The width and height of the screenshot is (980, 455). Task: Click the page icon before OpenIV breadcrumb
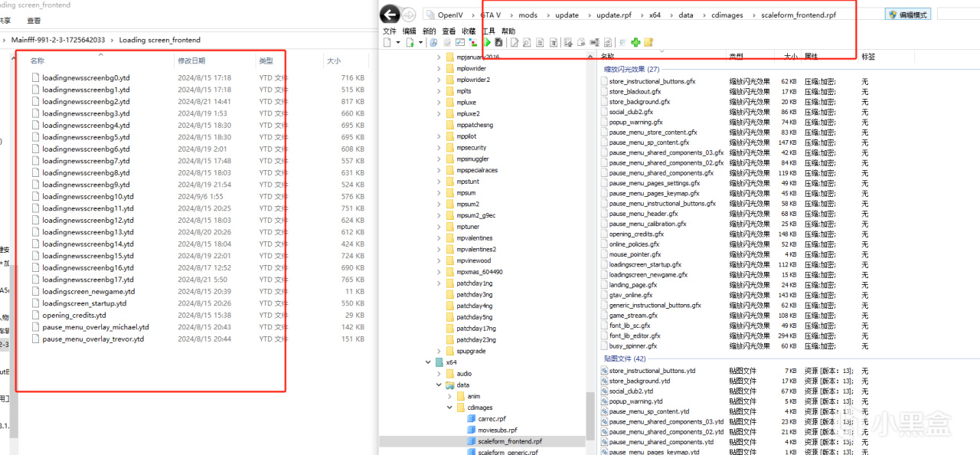pos(430,15)
